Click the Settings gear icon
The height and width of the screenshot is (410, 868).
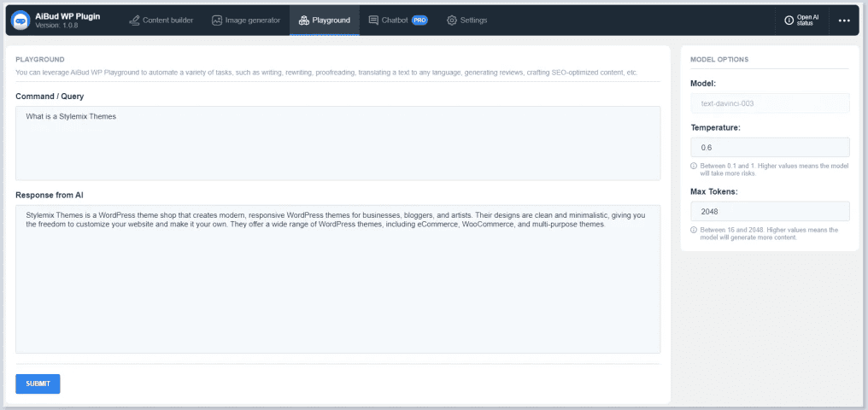pyautogui.click(x=452, y=20)
